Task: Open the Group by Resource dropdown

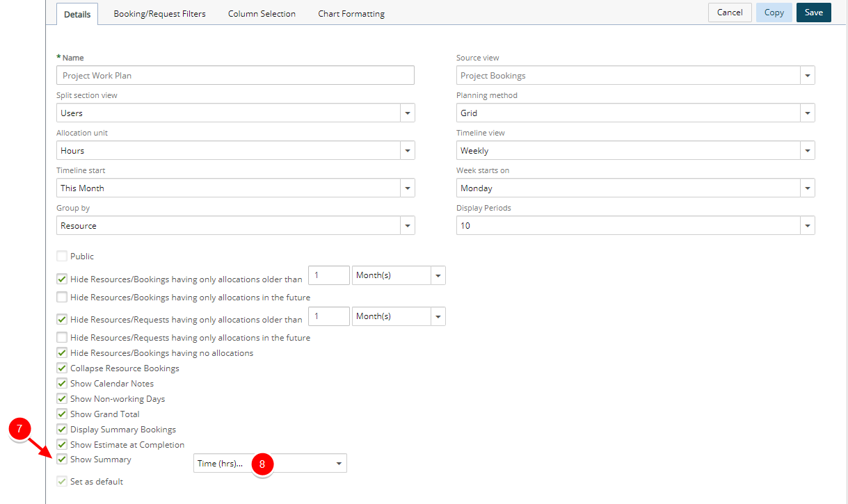Action: 407,226
